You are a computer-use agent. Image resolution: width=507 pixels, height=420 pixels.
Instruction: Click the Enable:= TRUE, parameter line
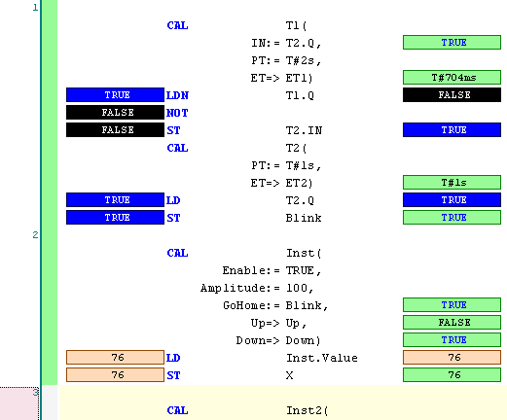(x=272, y=270)
